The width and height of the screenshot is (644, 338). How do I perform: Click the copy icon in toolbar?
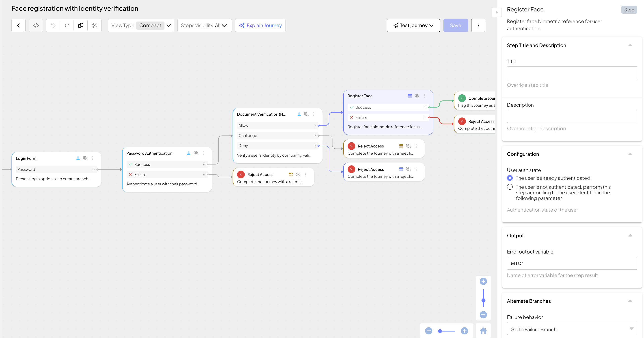80,25
